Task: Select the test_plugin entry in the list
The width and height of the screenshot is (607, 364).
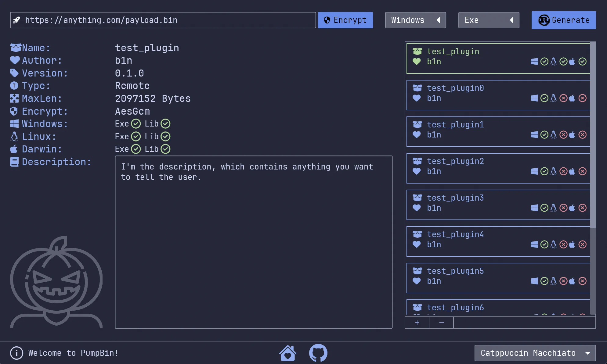Action: 498,59
